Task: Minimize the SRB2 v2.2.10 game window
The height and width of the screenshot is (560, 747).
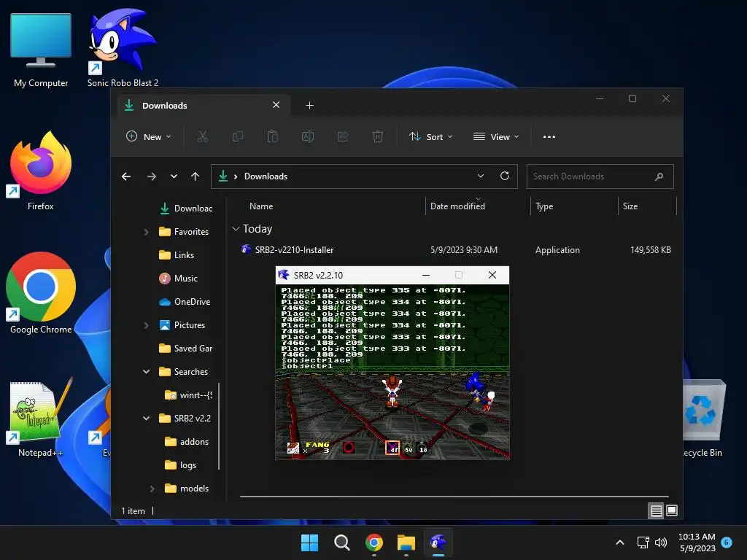Action: tap(426, 275)
